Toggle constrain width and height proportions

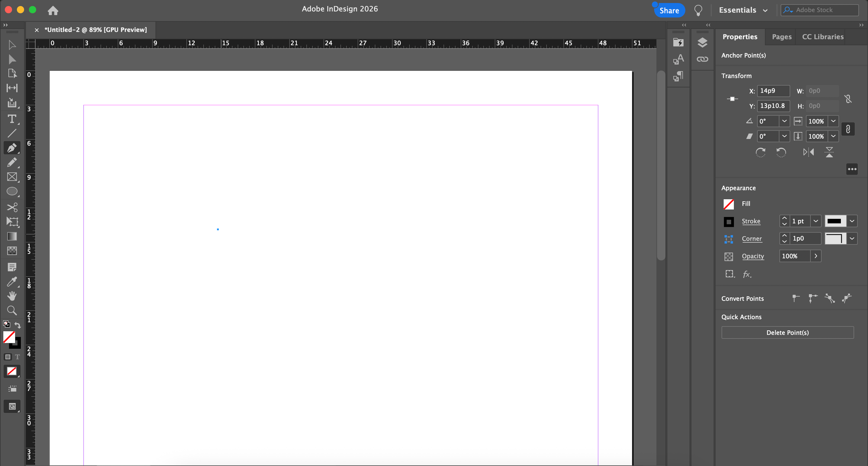click(x=848, y=99)
